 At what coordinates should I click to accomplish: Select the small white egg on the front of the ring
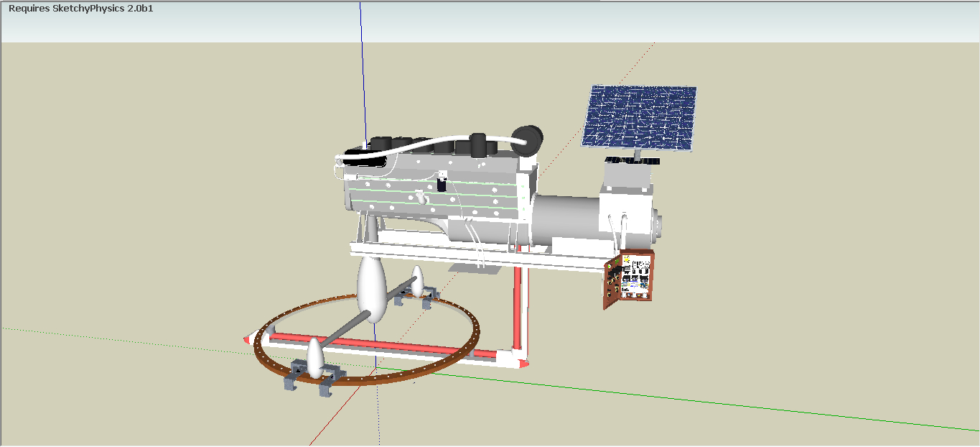[x=314, y=358]
